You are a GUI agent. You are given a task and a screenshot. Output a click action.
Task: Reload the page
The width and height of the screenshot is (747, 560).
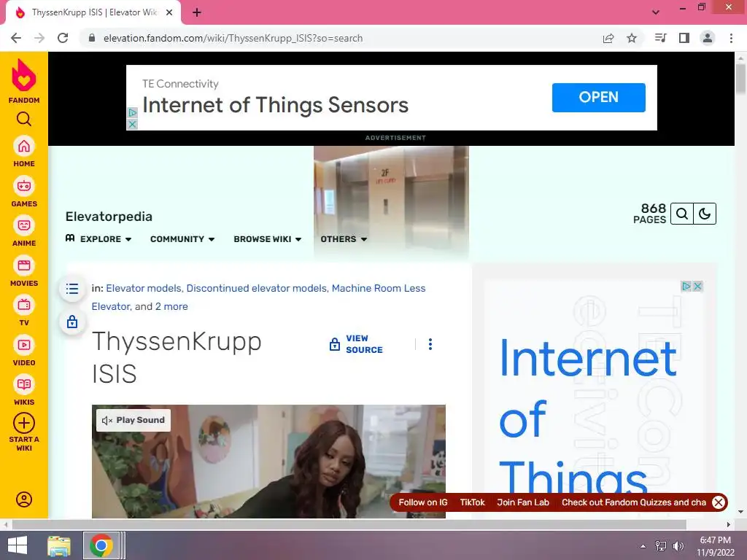click(x=63, y=38)
